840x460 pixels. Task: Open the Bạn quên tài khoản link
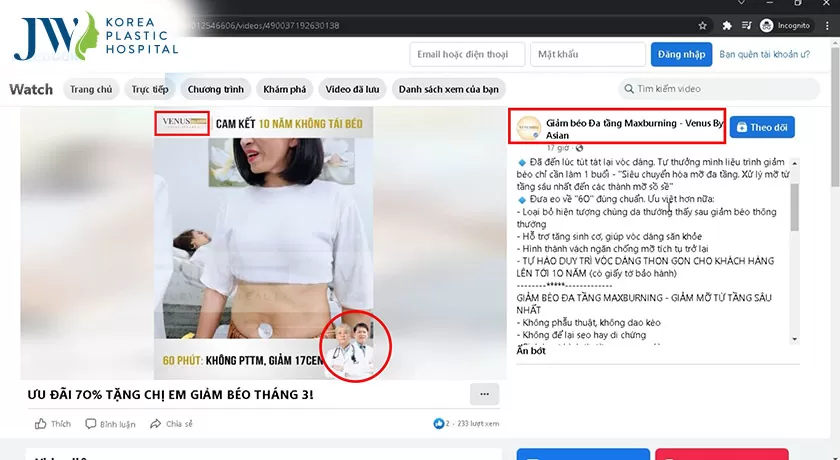pyautogui.click(x=764, y=54)
